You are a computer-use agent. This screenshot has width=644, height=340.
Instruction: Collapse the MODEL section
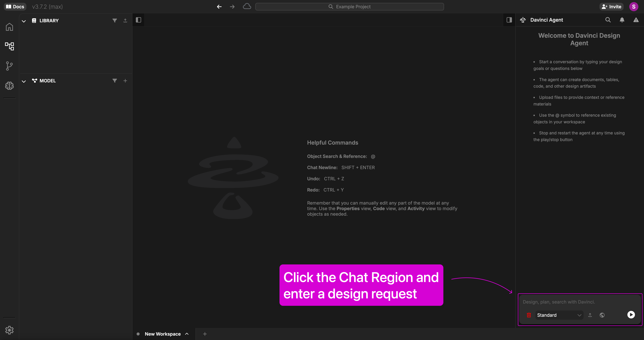(x=24, y=81)
